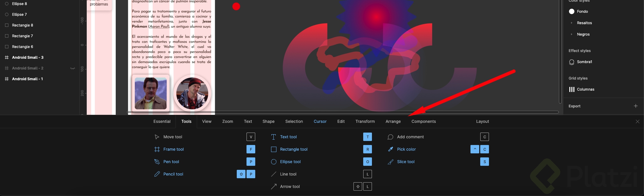Select the Pick color eyedropper icon
The width and height of the screenshot is (644, 196).
[390, 149]
